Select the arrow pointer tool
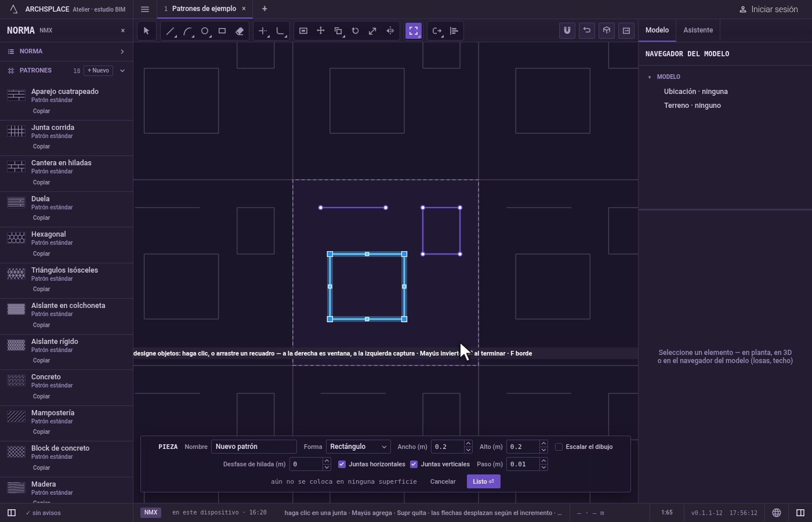The image size is (812, 522). [146, 31]
